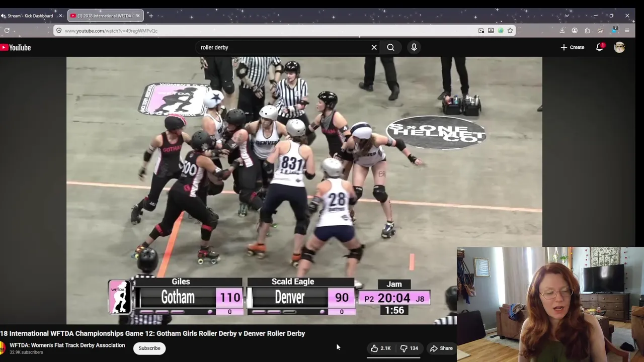Go to YouTube home via the logo
The image size is (644, 362).
tap(16, 47)
